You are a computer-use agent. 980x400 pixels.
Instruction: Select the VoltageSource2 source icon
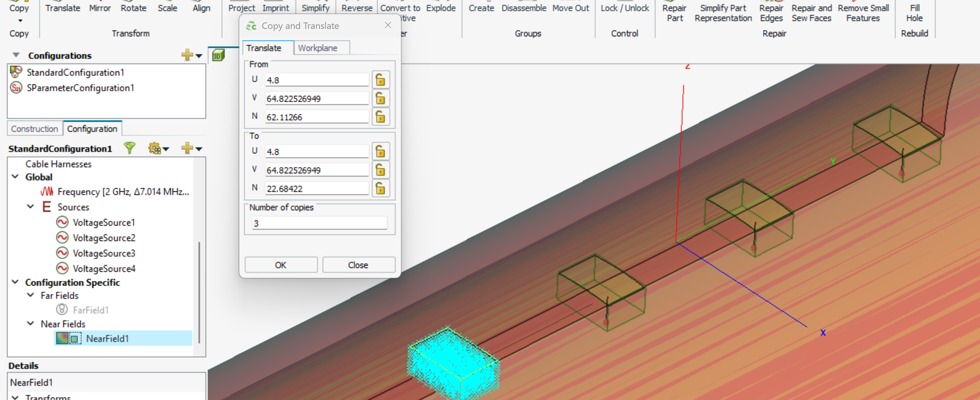62,238
